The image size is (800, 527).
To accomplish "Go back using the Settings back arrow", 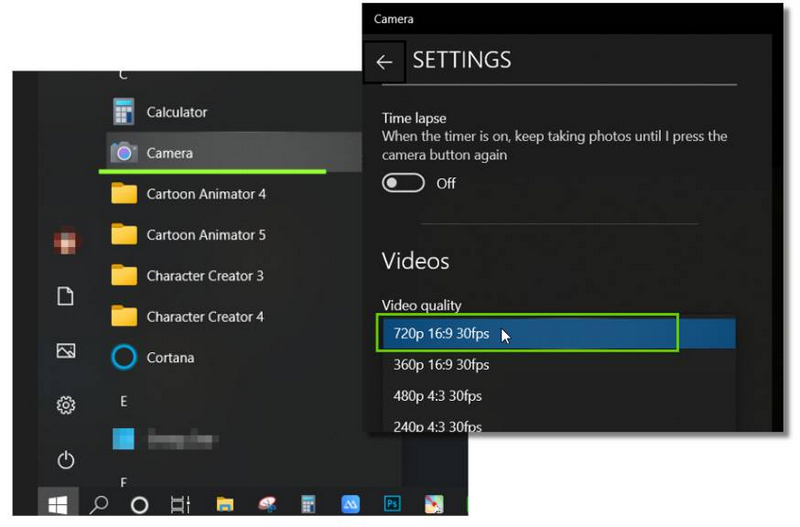I will point(384,62).
